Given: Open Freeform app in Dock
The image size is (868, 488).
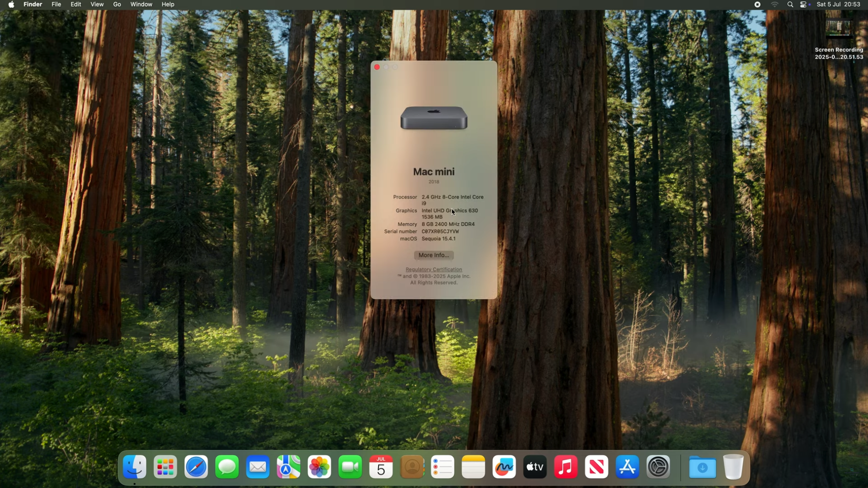Looking at the screenshot, I should pyautogui.click(x=504, y=467).
